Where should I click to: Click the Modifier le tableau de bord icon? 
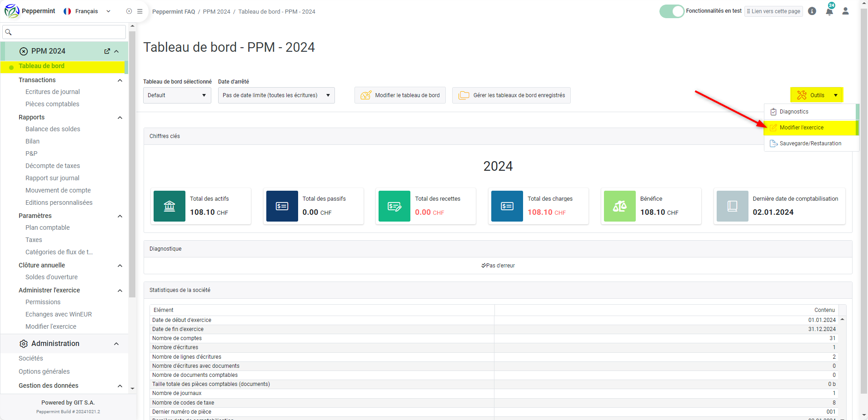(366, 95)
